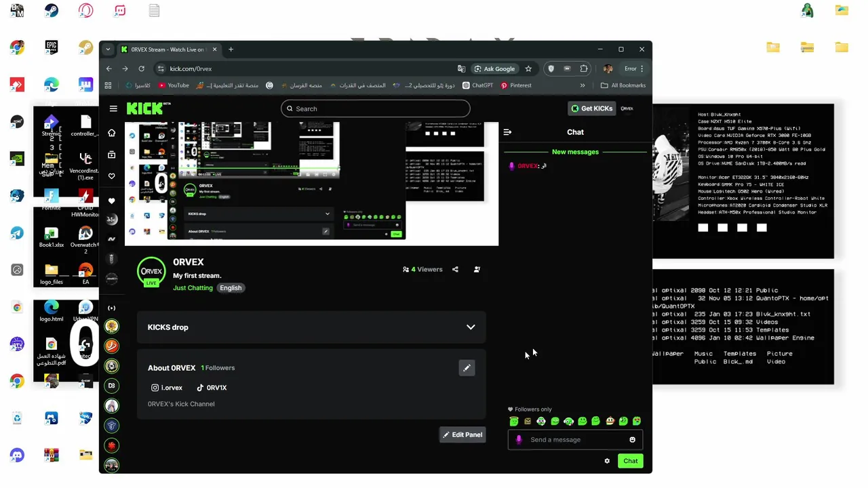
Task: Select the Epic Games desktop icon
Action: click(x=51, y=47)
